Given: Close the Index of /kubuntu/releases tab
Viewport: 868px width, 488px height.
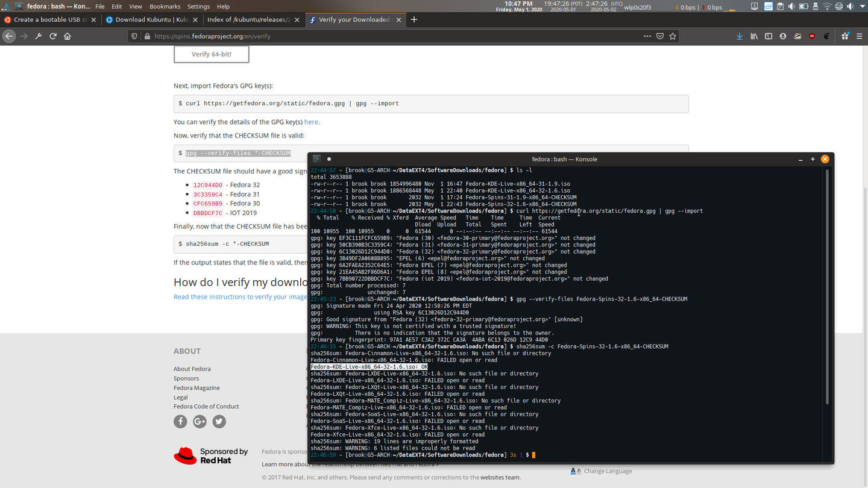Looking at the screenshot, I should pos(297,20).
